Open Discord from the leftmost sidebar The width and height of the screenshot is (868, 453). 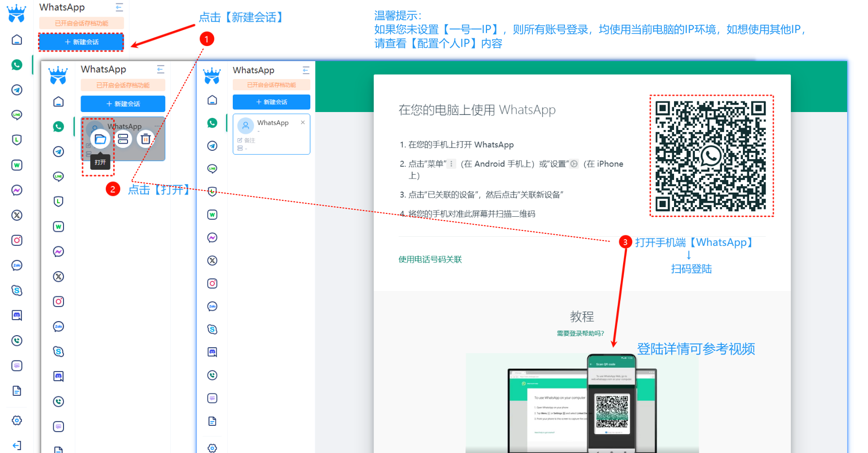(17, 316)
